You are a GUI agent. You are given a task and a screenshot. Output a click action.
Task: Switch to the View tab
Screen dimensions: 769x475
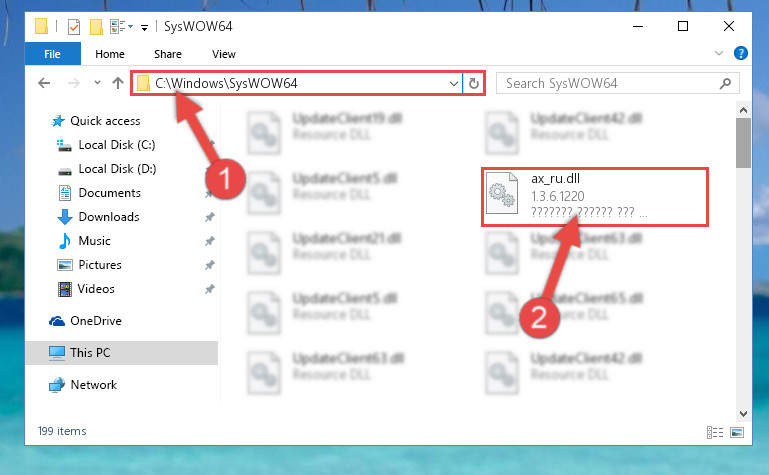pyautogui.click(x=224, y=54)
